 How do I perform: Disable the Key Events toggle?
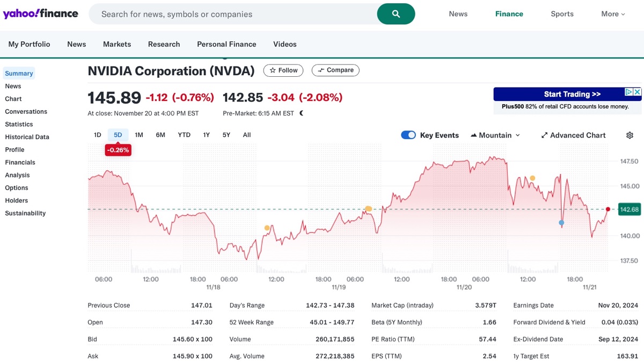point(408,135)
